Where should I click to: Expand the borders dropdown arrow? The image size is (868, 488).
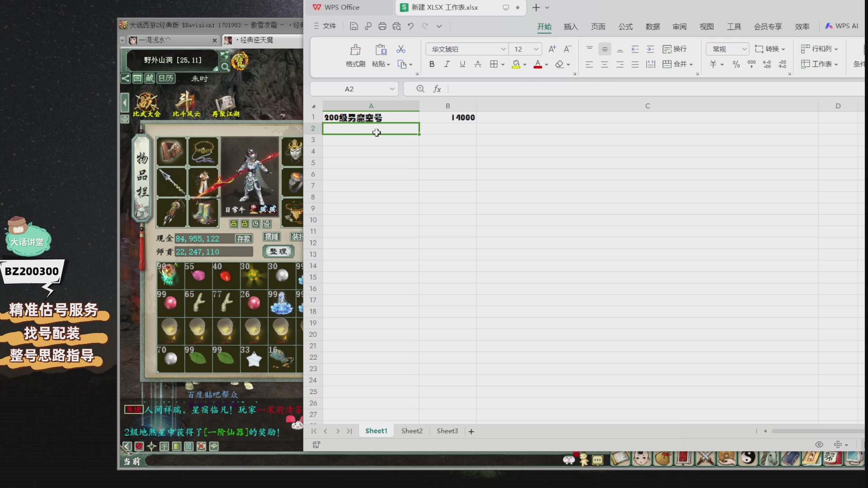(x=503, y=65)
